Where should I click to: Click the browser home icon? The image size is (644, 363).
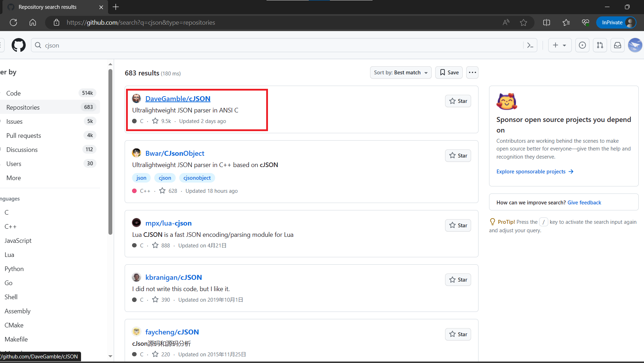pos(33,23)
